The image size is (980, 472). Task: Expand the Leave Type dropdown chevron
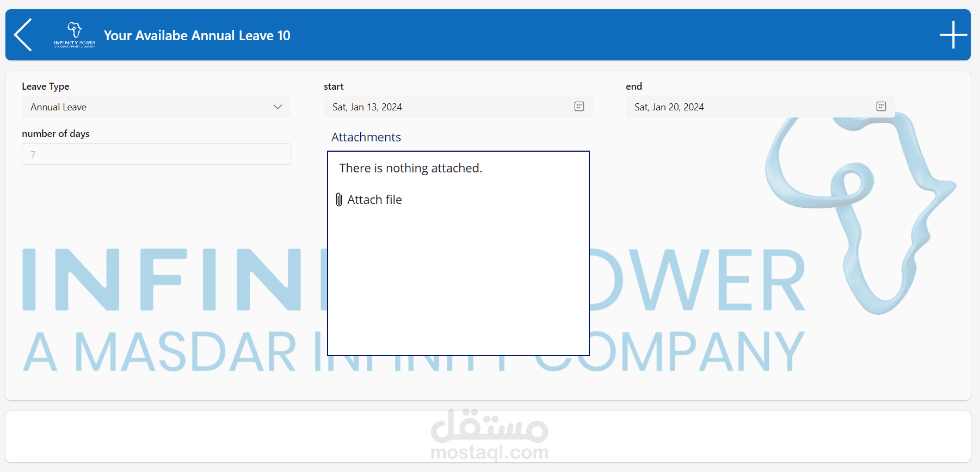point(278,107)
